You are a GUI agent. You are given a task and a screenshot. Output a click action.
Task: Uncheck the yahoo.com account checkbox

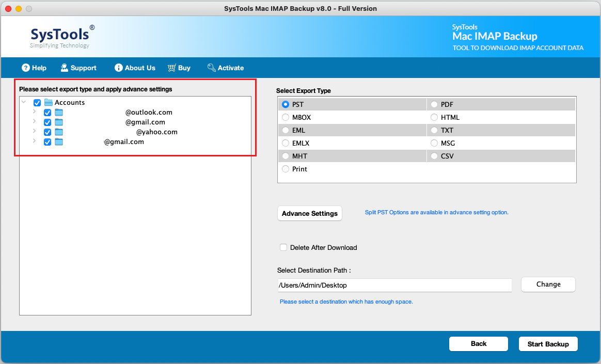point(47,132)
